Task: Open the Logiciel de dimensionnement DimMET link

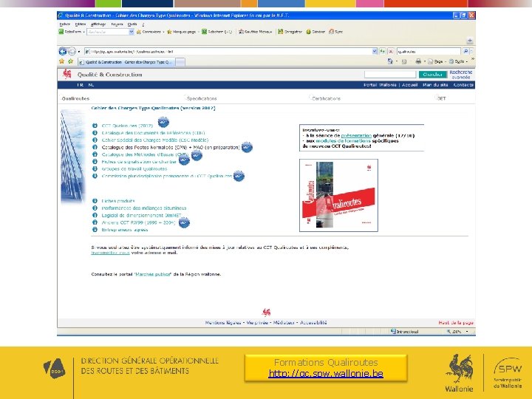Action: pos(141,215)
